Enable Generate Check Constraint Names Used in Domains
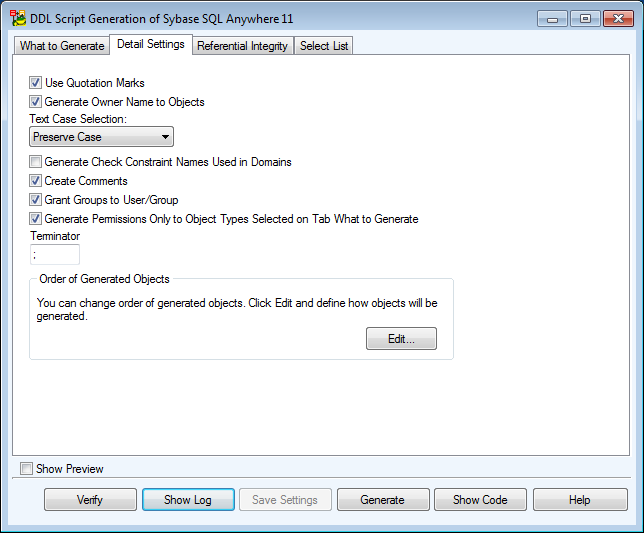The width and height of the screenshot is (644, 533). pos(36,162)
